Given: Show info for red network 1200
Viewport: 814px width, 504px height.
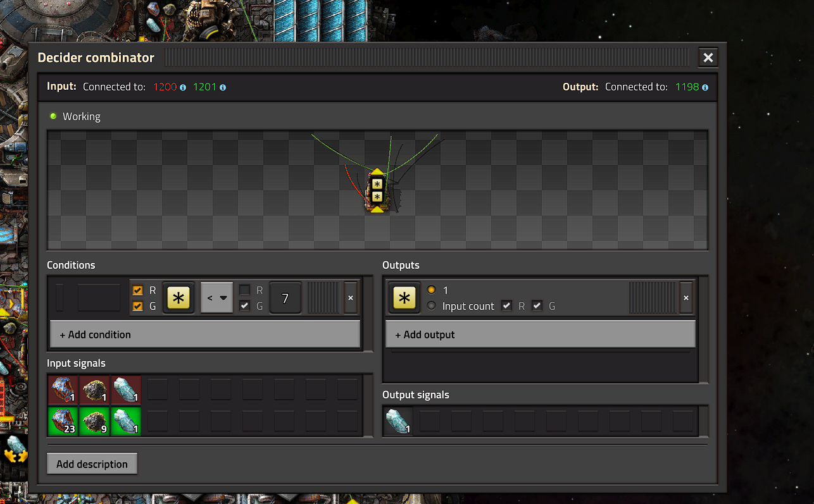Looking at the screenshot, I should 183,87.
